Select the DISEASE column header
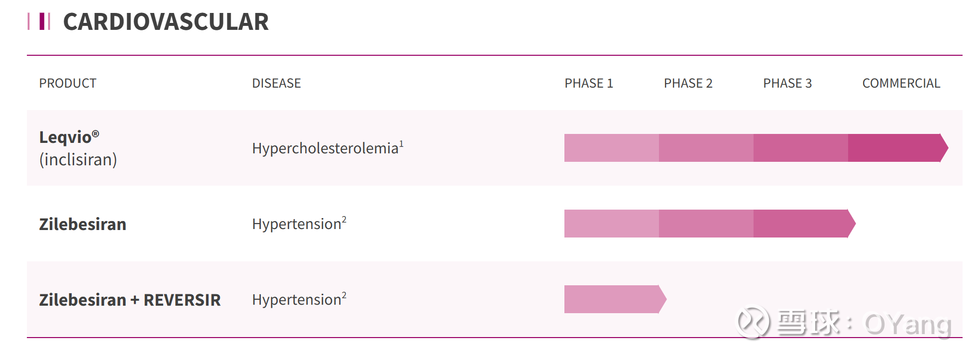The width and height of the screenshot is (980, 354). [276, 83]
